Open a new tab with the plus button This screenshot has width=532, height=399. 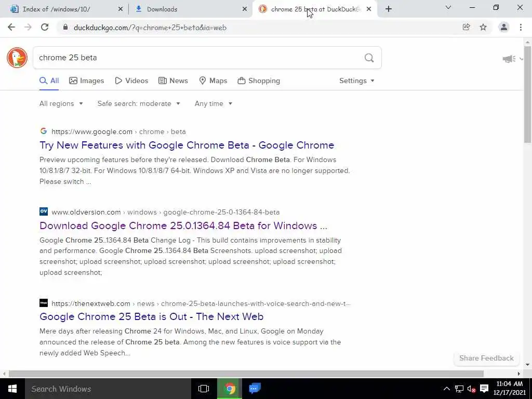(x=389, y=9)
